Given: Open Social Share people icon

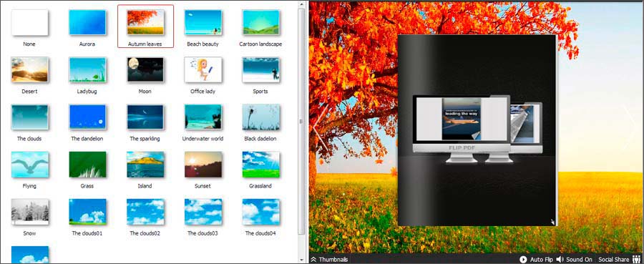Looking at the screenshot, I should click(637, 260).
